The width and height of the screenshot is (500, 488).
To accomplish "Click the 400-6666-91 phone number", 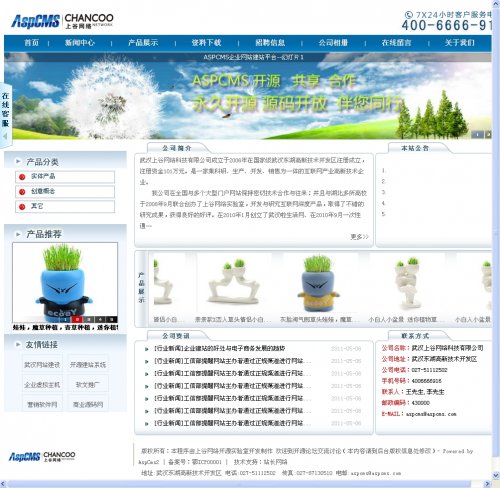I will pos(446,25).
